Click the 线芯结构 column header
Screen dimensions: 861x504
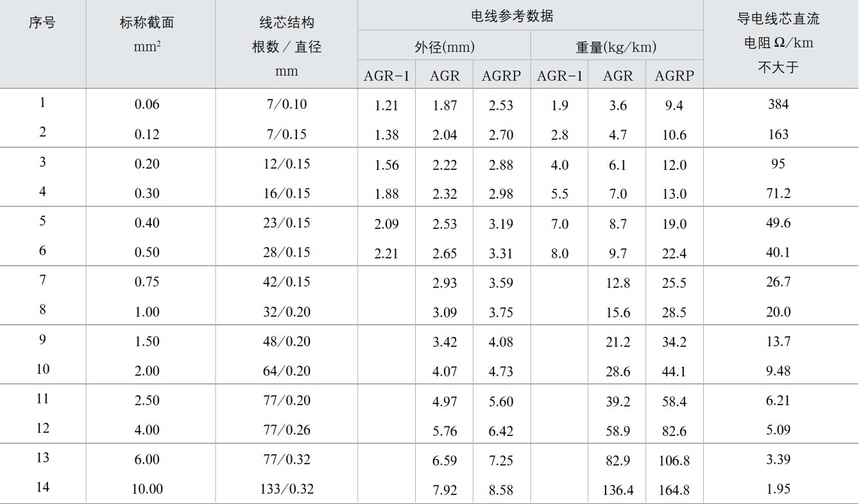(286, 23)
